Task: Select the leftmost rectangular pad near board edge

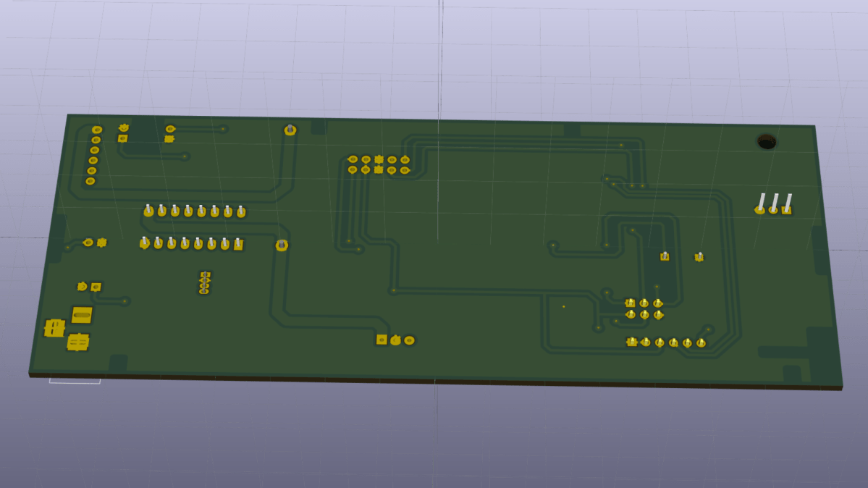Action: pyautogui.click(x=54, y=328)
